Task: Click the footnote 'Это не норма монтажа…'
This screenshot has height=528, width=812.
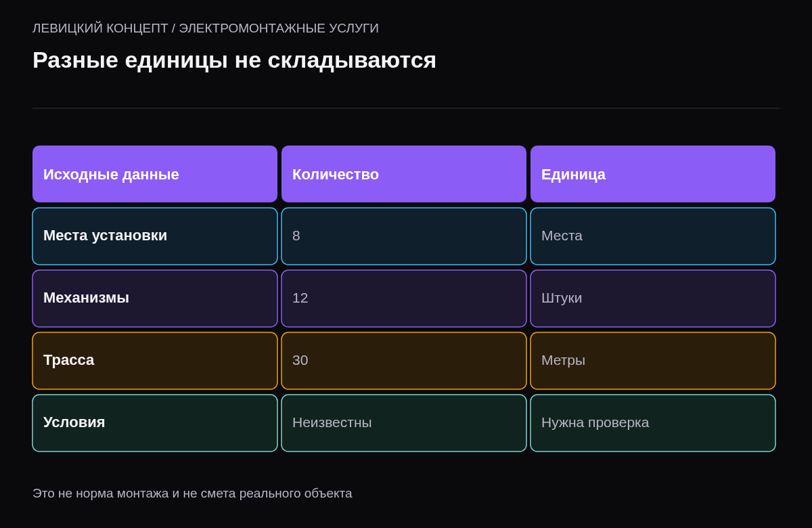Action: (x=192, y=493)
